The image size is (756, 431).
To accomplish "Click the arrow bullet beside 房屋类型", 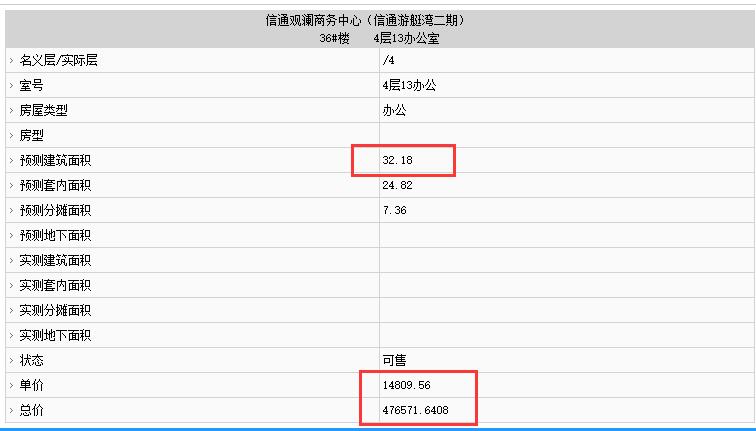I will pyautogui.click(x=11, y=111).
